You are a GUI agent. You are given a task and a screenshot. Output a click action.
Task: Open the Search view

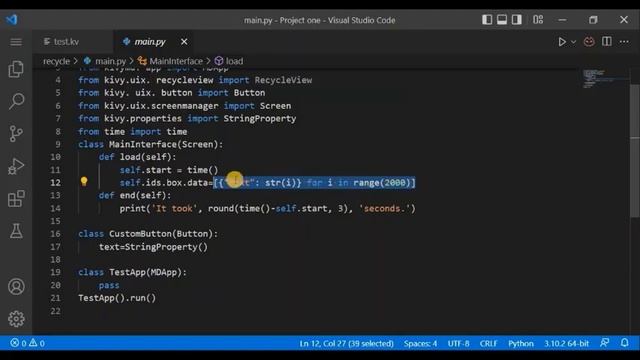click(x=16, y=101)
